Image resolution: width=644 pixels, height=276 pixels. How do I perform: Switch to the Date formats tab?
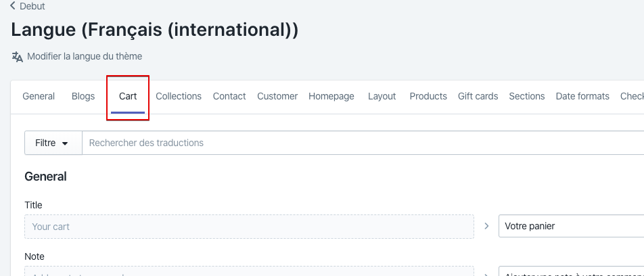(582, 96)
